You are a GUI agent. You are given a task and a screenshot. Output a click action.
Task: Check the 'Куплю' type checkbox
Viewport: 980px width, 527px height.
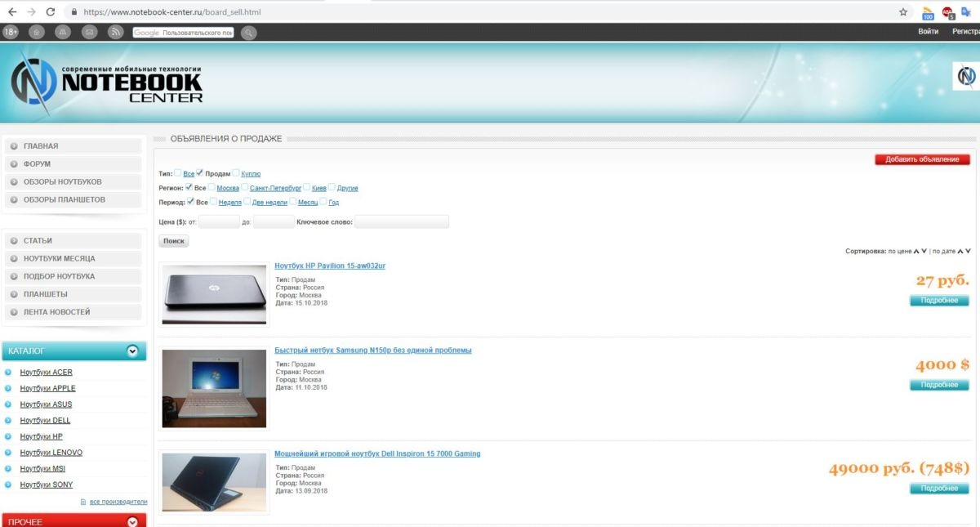(236, 173)
